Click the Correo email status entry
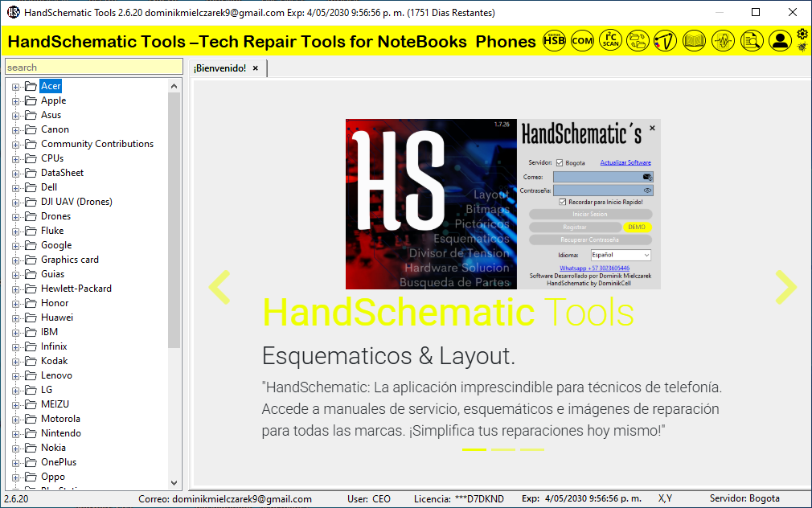Image resolution: width=812 pixels, height=508 pixels. [225, 499]
